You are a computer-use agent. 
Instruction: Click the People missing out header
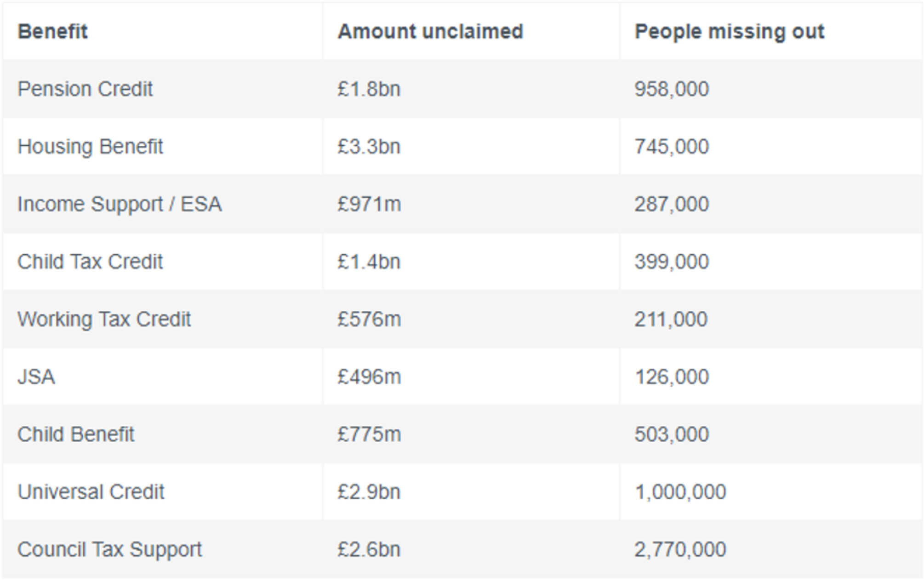pyautogui.click(x=729, y=32)
